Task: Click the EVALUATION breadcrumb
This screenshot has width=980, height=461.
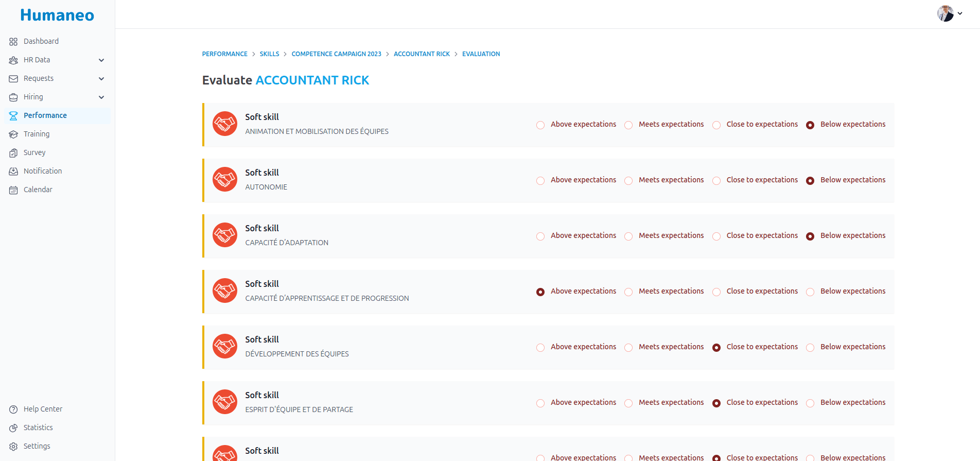Action: pyautogui.click(x=481, y=54)
